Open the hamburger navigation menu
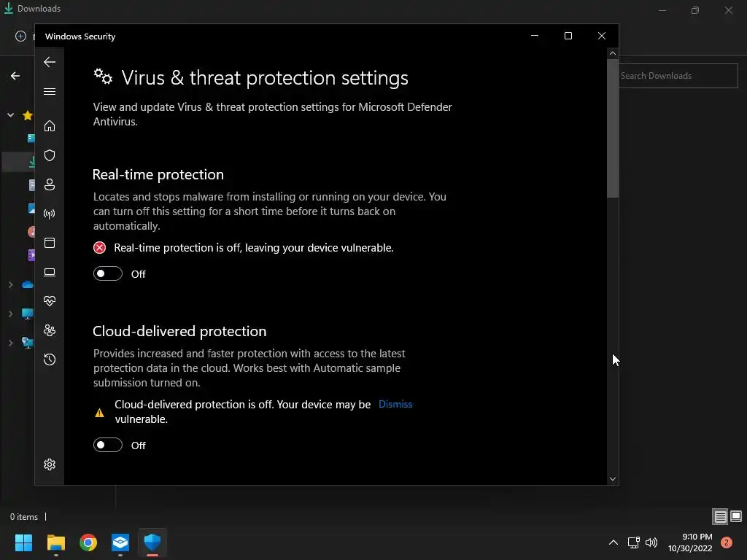747x560 pixels. (50, 91)
